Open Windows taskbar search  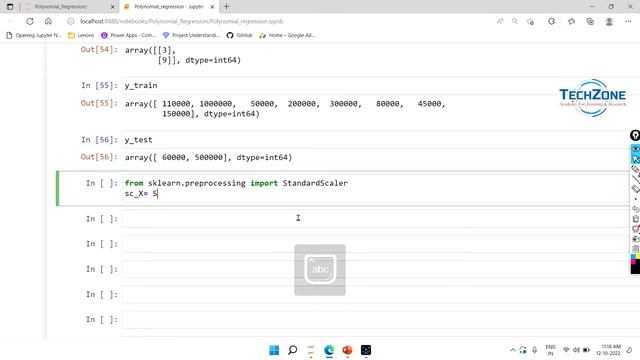click(x=293, y=350)
